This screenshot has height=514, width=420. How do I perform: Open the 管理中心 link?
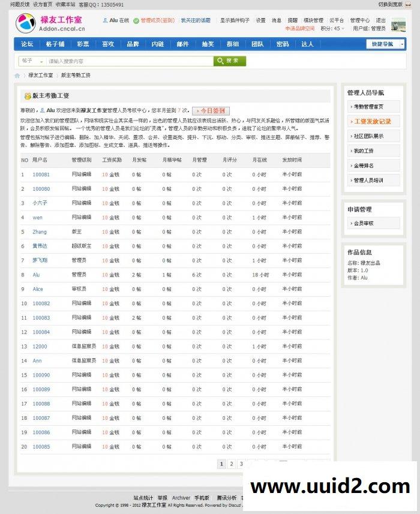pyautogui.click(x=359, y=20)
